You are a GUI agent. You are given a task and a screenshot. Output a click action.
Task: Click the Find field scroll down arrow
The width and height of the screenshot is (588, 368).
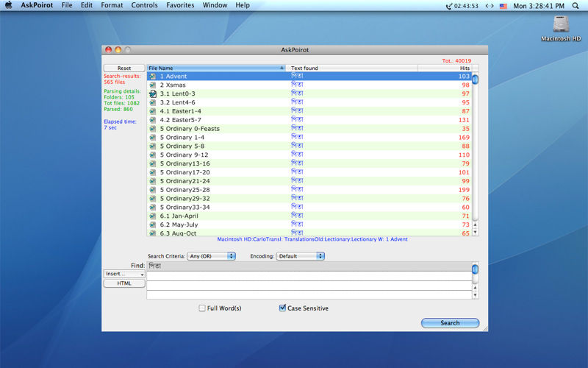475,295
